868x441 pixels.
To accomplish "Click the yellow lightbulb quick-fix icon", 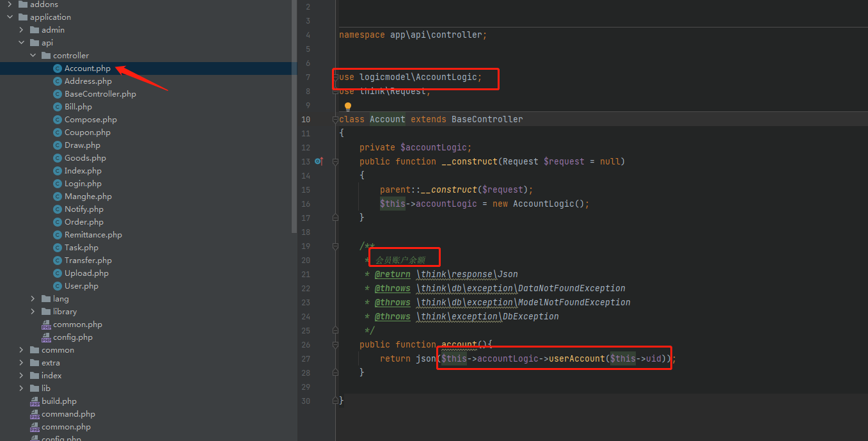I will 348,107.
